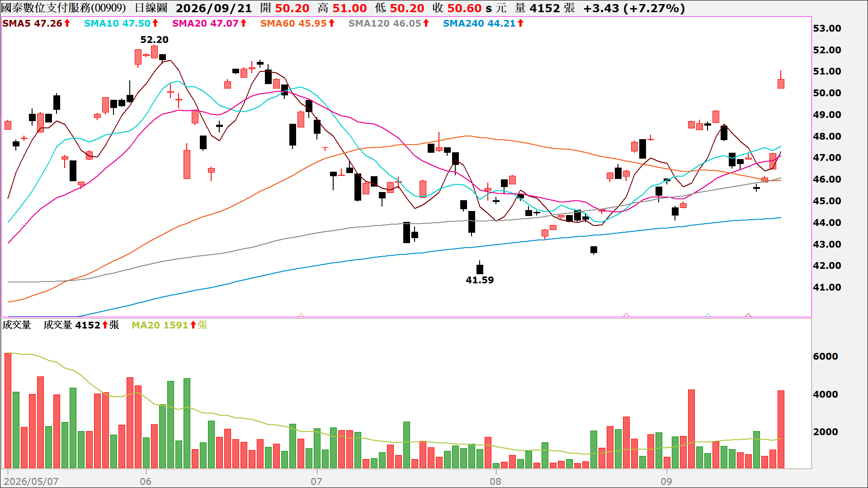868x488 pixels.
Task: Click the 07 month marker on time axis
Action: pos(316,481)
